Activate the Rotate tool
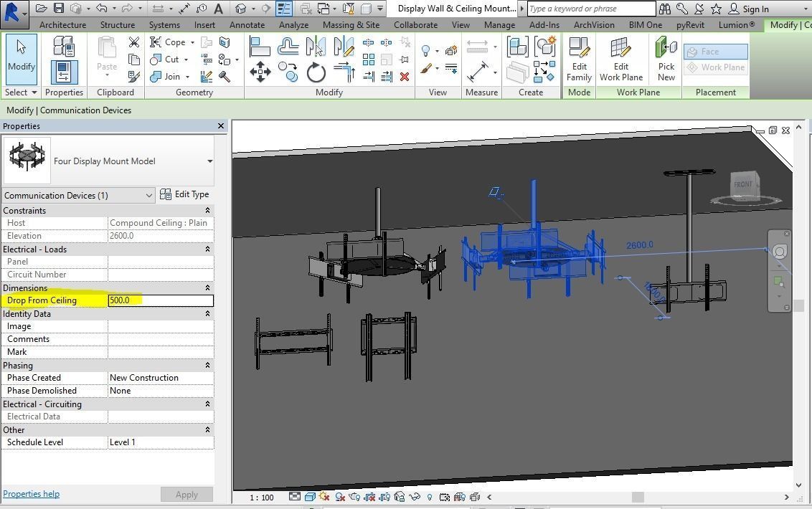 pos(316,72)
